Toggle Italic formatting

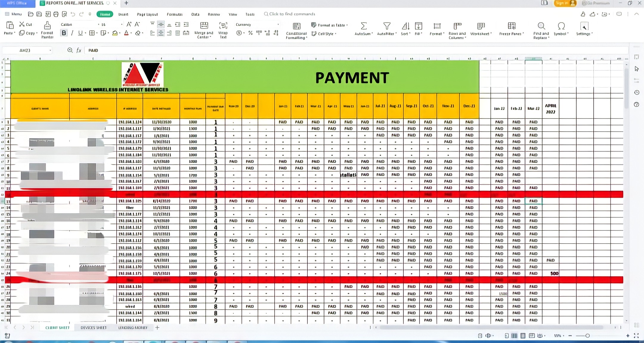(72, 33)
